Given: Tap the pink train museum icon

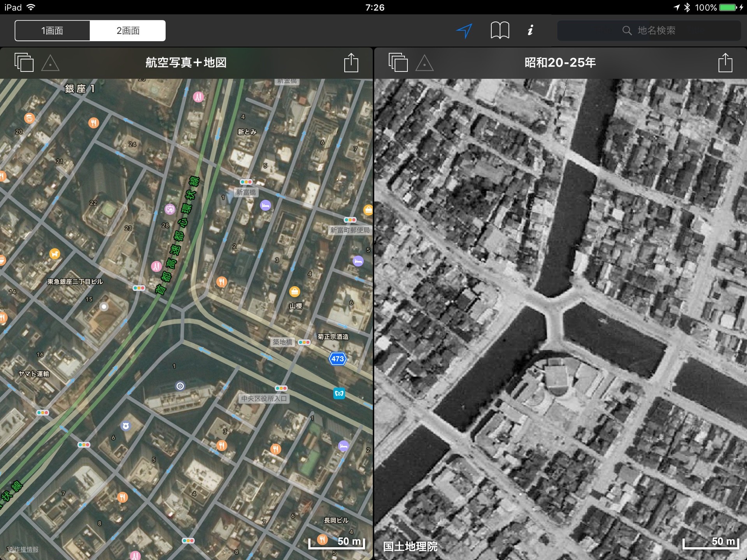Looking at the screenshot, I should [x=170, y=209].
